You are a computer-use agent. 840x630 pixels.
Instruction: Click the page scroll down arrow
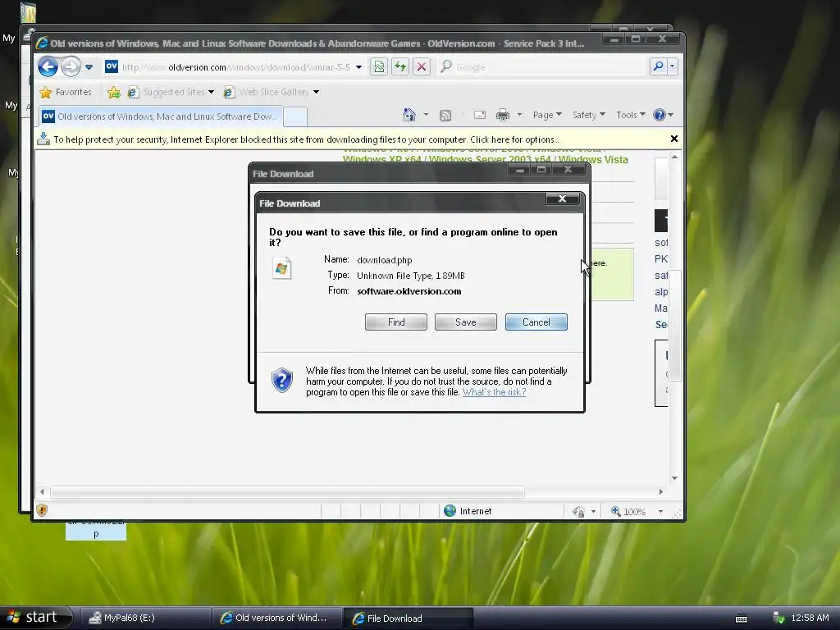[x=674, y=478]
